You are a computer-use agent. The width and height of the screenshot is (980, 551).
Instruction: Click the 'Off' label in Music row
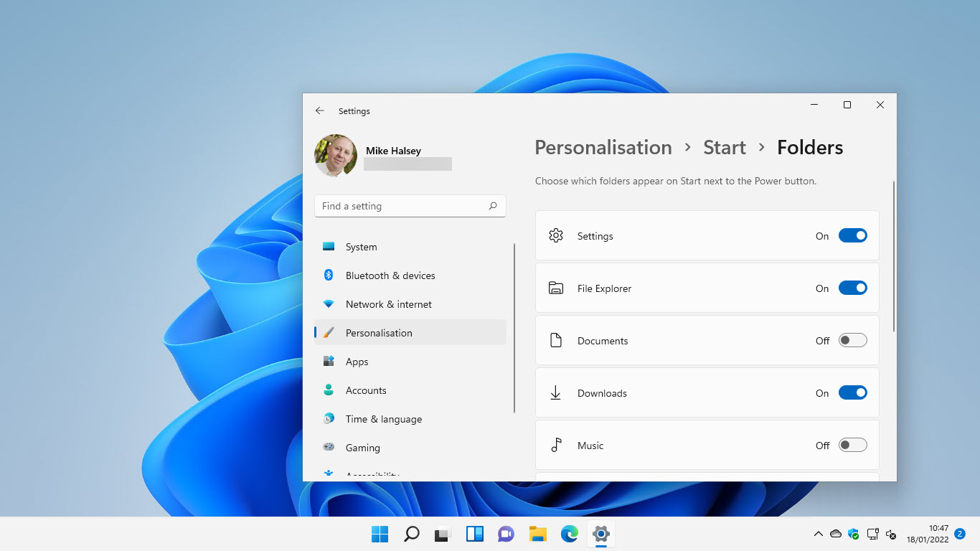(822, 446)
